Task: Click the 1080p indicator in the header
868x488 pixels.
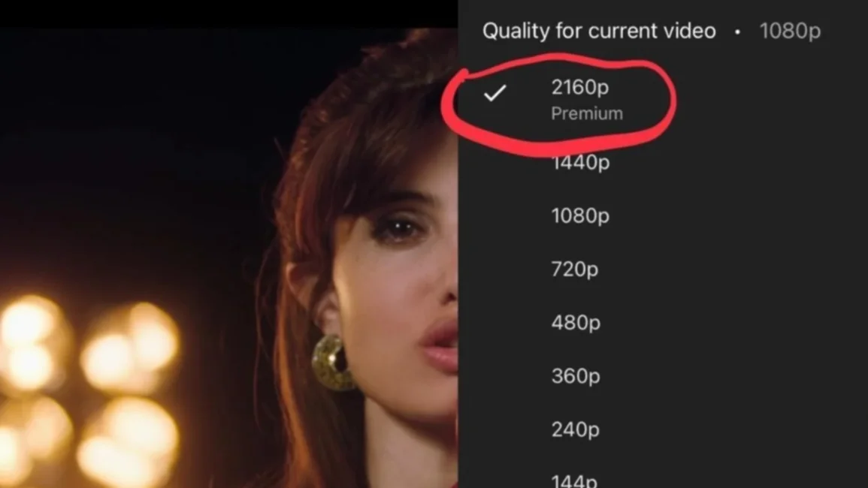Action: [789, 31]
